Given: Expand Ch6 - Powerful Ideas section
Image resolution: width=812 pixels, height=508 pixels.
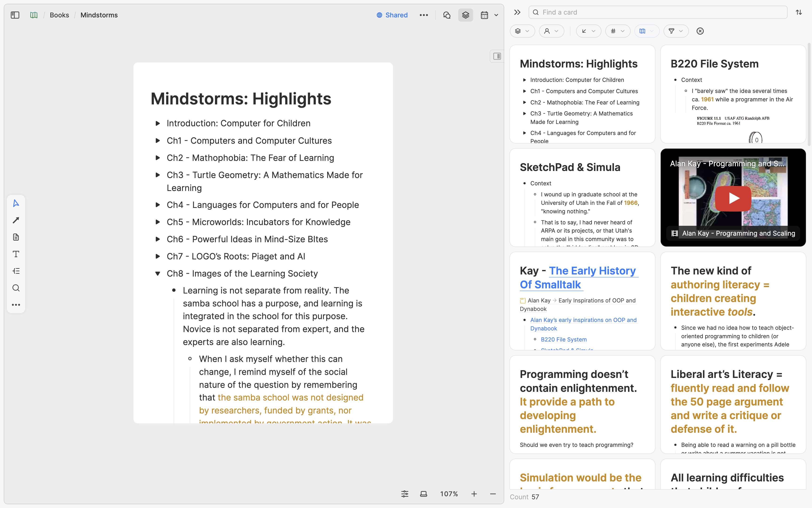Looking at the screenshot, I should (158, 239).
